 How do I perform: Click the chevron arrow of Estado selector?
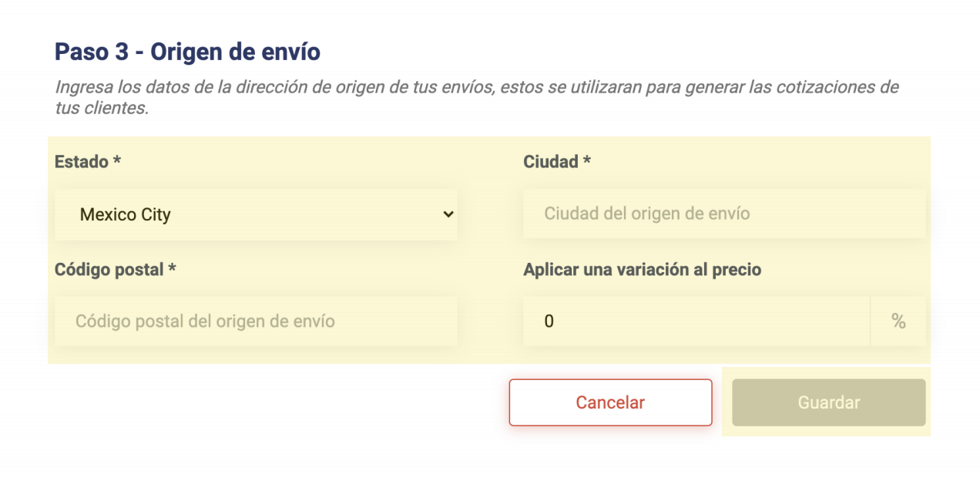448,214
